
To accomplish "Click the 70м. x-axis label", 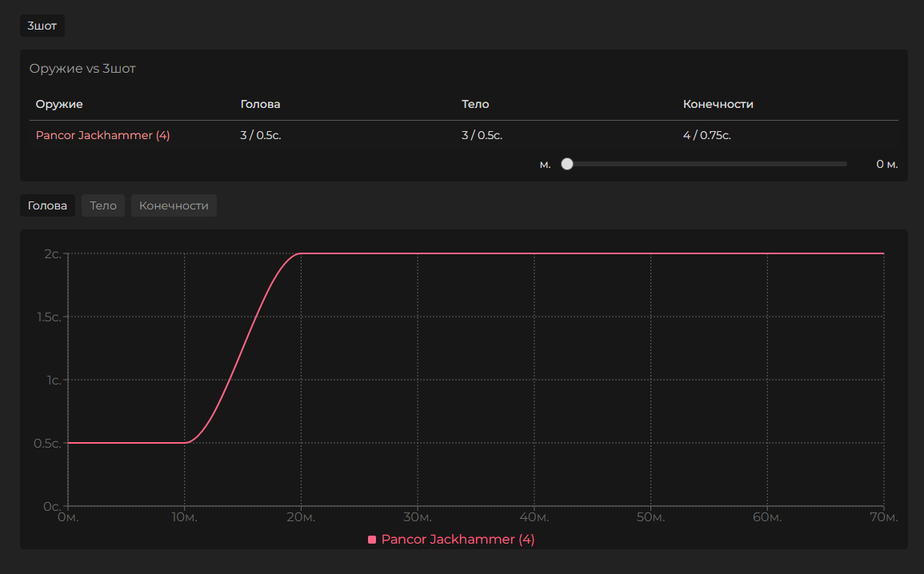I will (x=882, y=518).
